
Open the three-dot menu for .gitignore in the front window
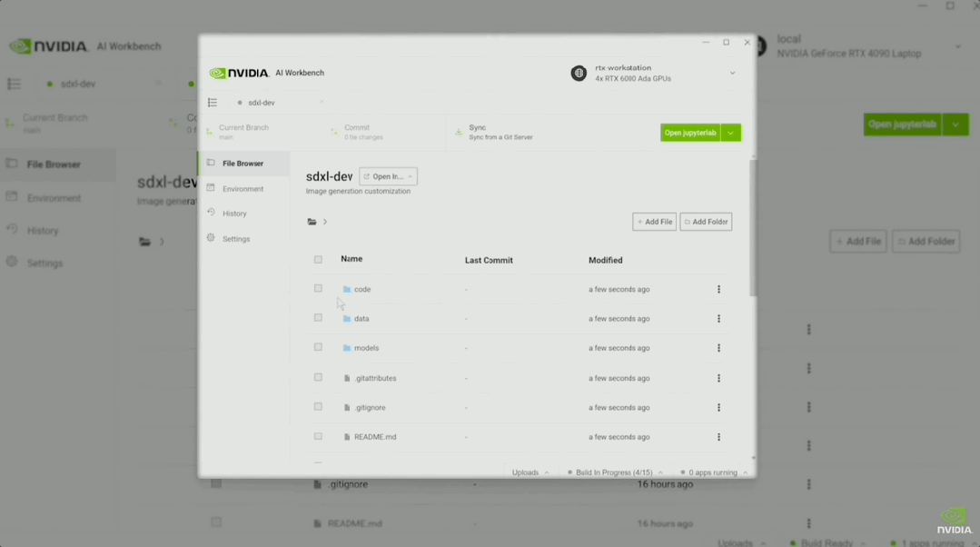coord(718,408)
